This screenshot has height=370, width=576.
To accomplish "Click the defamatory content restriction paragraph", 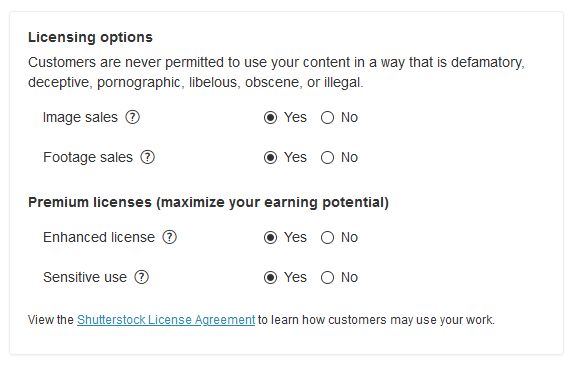I will click(x=276, y=72).
